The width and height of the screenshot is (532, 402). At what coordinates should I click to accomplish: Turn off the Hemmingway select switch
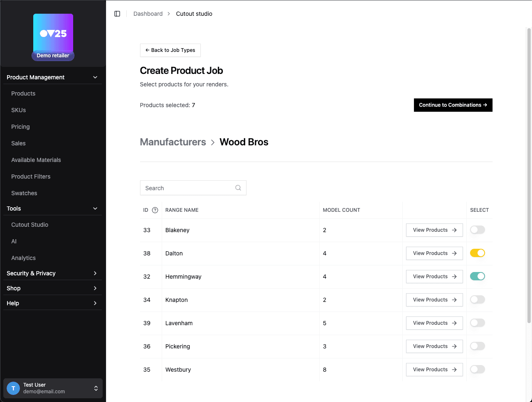[x=477, y=277]
